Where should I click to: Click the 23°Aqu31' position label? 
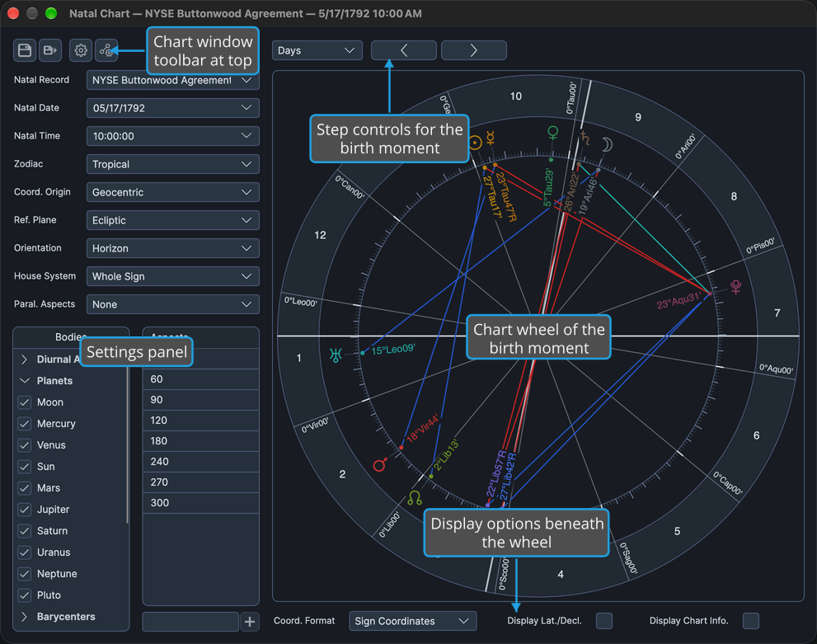678,301
